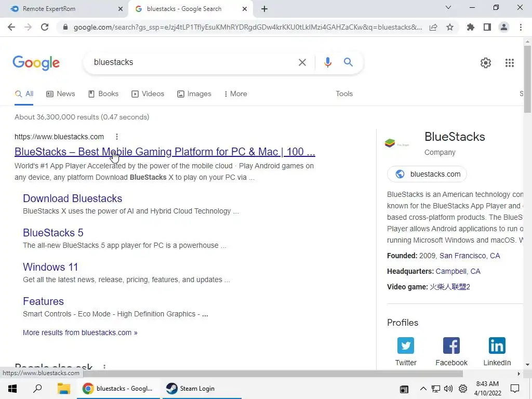Launch File Explorer from taskbar
The height and width of the screenshot is (399, 532).
(63, 389)
